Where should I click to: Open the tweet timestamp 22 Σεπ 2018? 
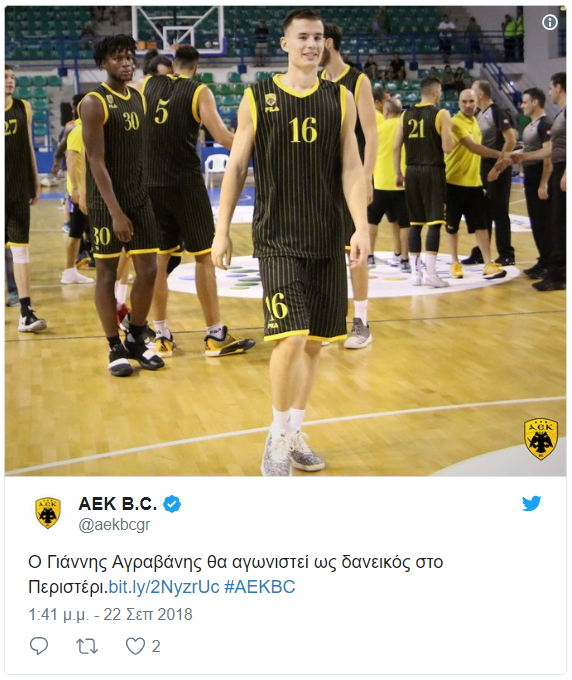pos(111,615)
